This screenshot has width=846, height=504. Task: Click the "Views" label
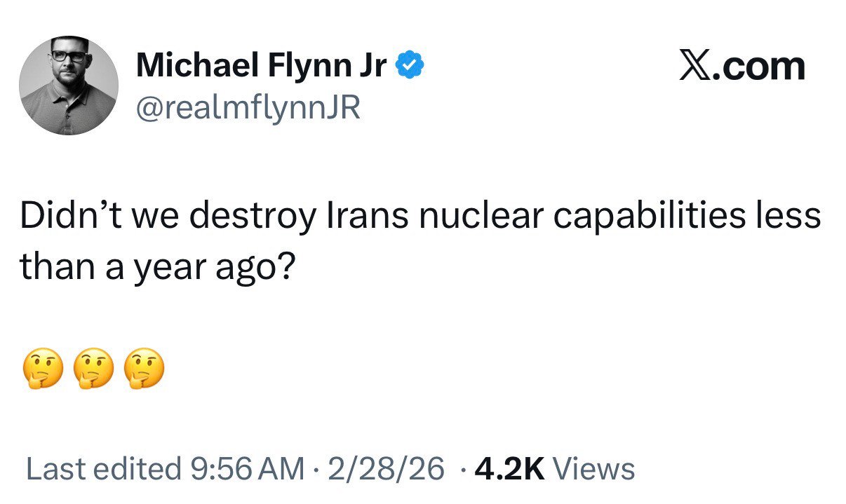tap(594, 469)
